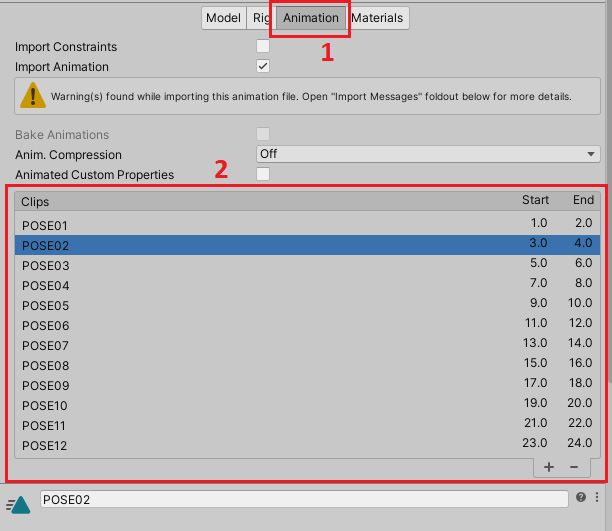Screen dimensions: 612x531
Task: Open the Anim. Compression dropdown
Action: 428,154
